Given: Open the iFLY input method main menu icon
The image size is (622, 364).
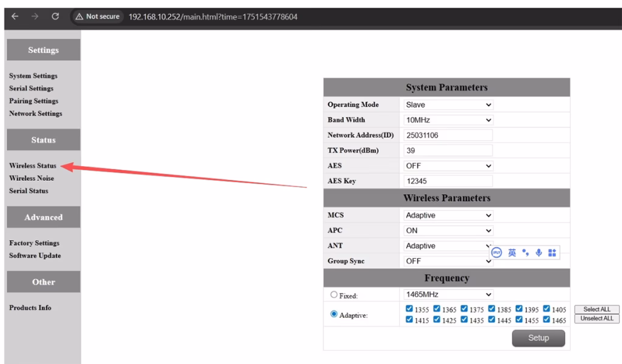Looking at the screenshot, I should [496, 252].
